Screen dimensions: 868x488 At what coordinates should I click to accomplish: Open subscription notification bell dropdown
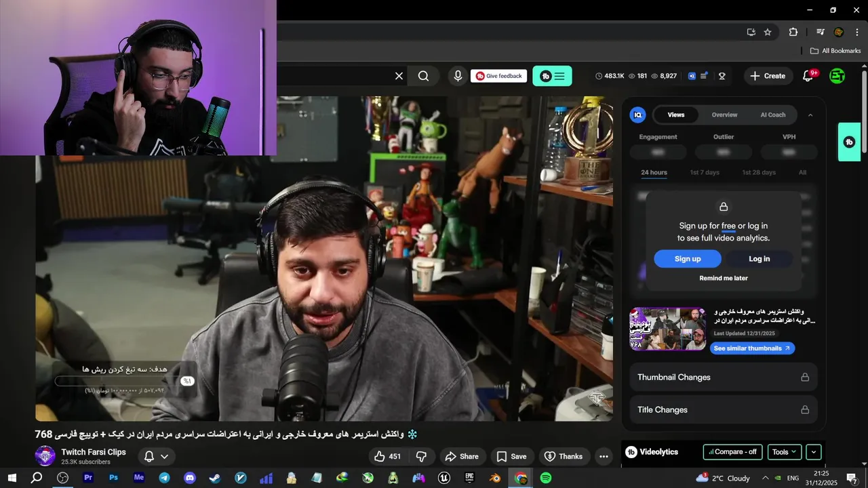click(155, 457)
